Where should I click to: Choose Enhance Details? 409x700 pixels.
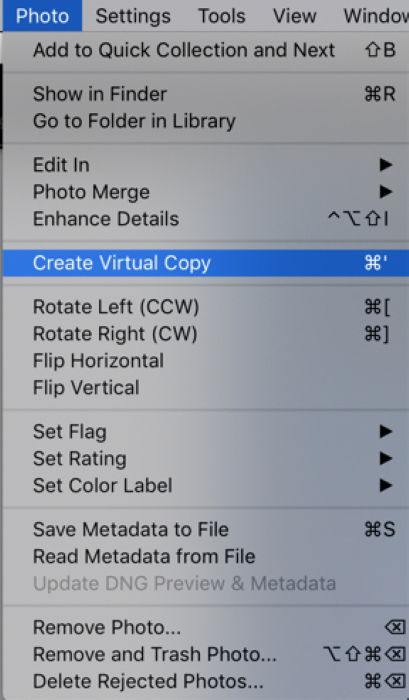pos(206,218)
